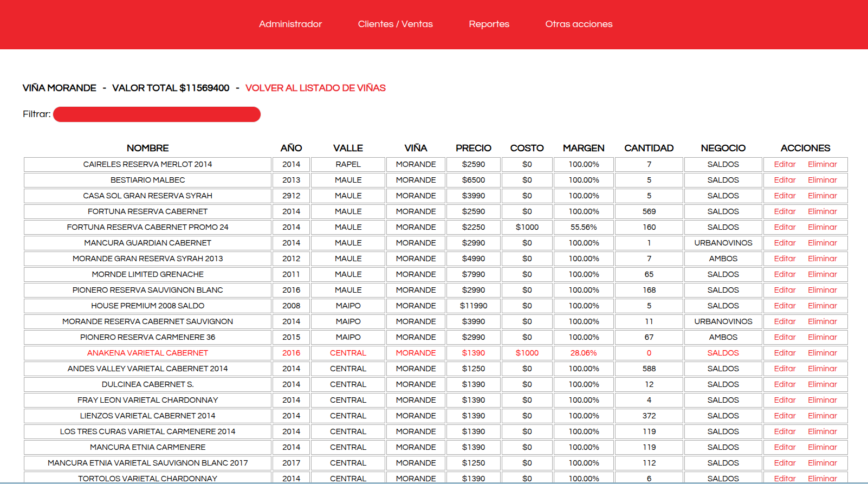This screenshot has height=484, width=868.
Task: Focus the red Filtrar input field
Action: click(157, 114)
